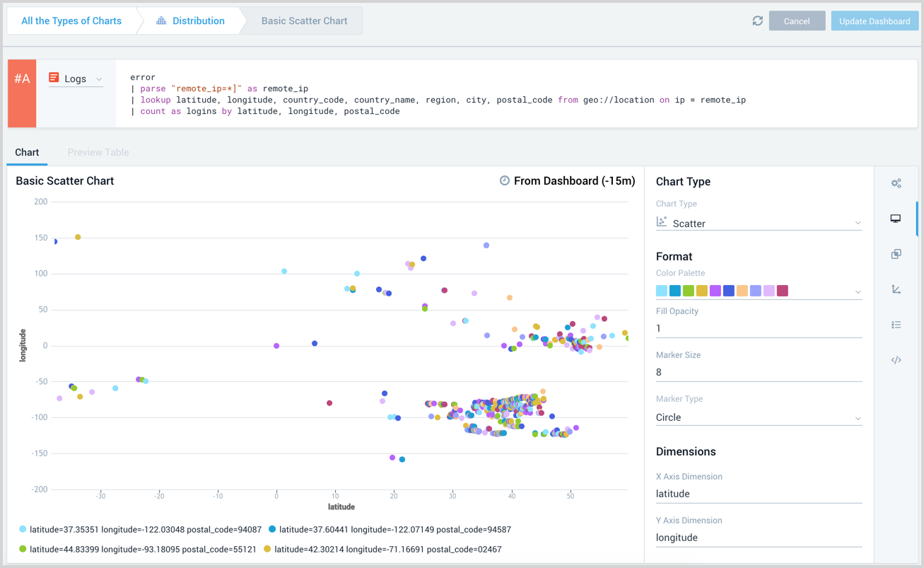Click the Update Dashboard button
The image size is (924, 568).
coord(874,21)
